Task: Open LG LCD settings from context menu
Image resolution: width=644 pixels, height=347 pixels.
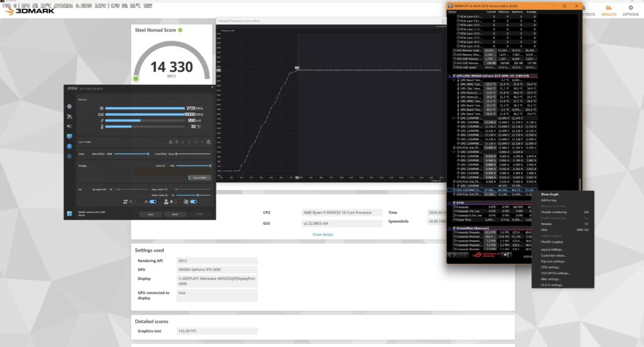Action: click(563, 285)
